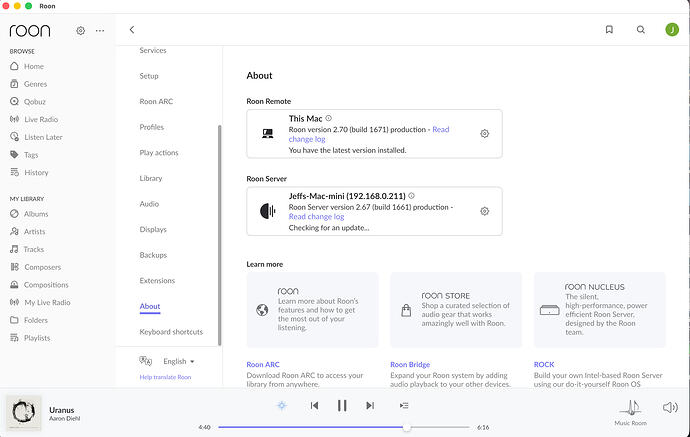The height and width of the screenshot is (437, 690).
Task: Open the three-dot more menu beside Roon logo
Action: (100, 31)
